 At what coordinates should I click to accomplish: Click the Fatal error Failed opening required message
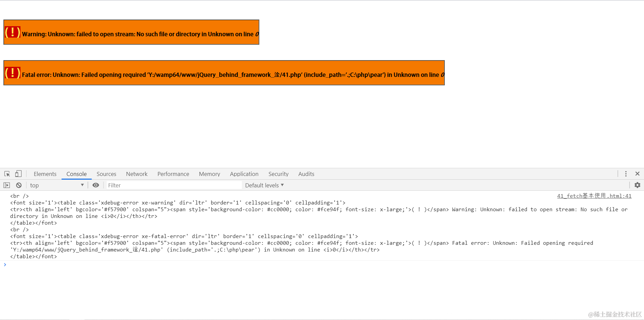233,75
